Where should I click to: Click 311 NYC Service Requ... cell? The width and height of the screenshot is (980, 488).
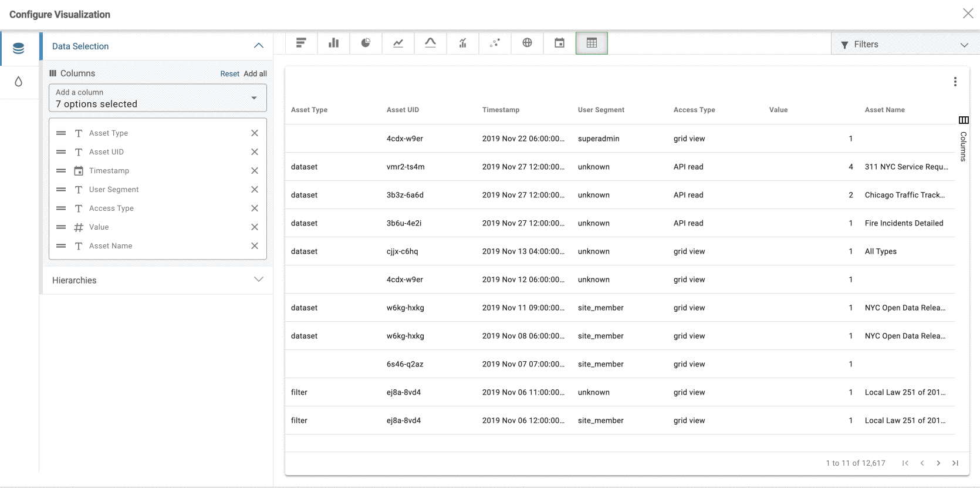coord(907,167)
